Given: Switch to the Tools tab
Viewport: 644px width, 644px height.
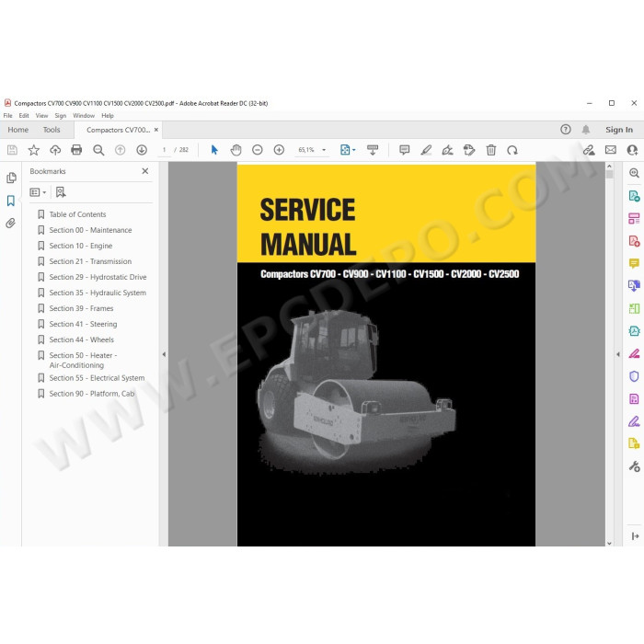Looking at the screenshot, I should coord(52,130).
